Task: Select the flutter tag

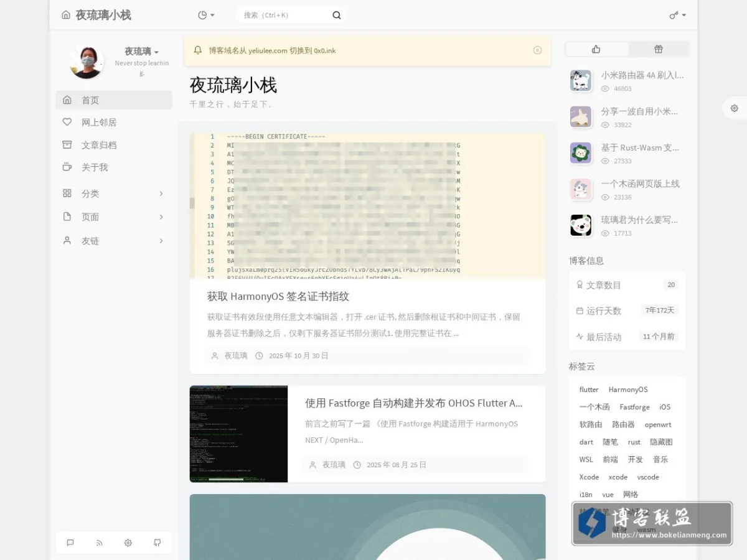Action: click(589, 390)
